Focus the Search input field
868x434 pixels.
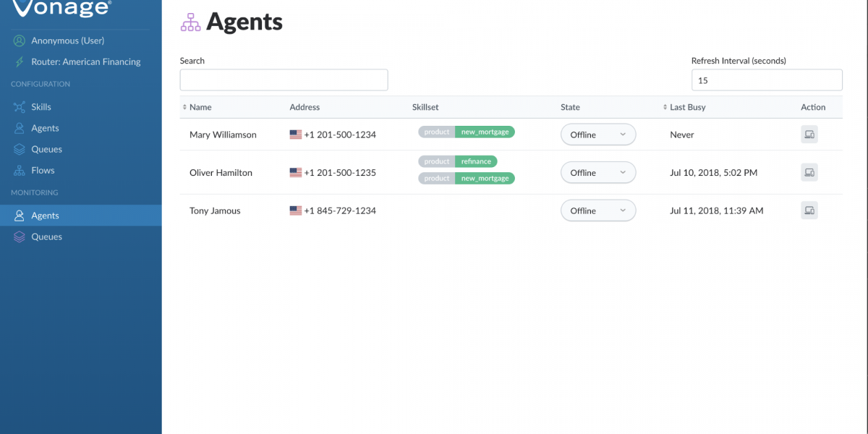coord(284,80)
